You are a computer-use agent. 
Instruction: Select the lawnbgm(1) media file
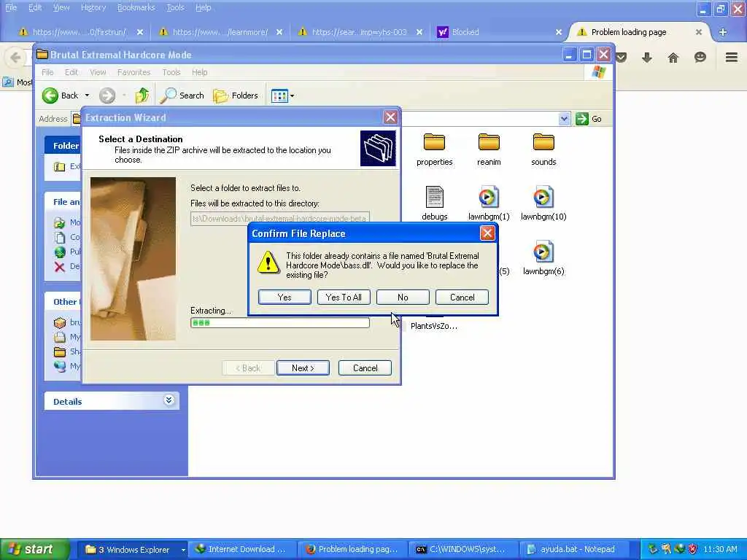pos(489,203)
